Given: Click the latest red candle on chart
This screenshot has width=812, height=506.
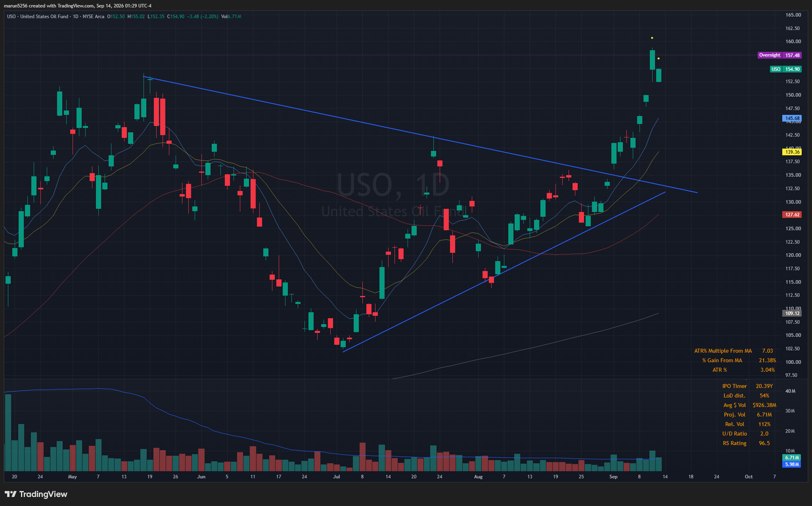Looking at the screenshot, I should (x=659, y=75).
